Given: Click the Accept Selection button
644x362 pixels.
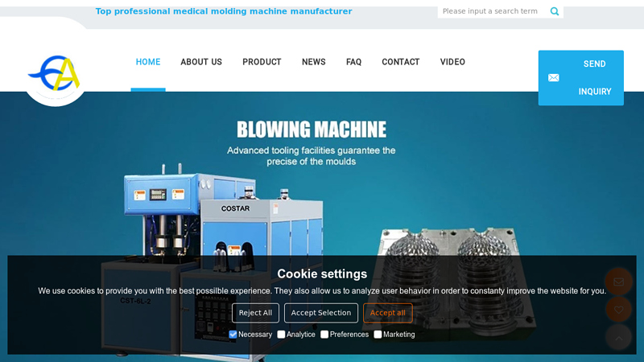Looking at the screenshot, I should click(320, 313).
